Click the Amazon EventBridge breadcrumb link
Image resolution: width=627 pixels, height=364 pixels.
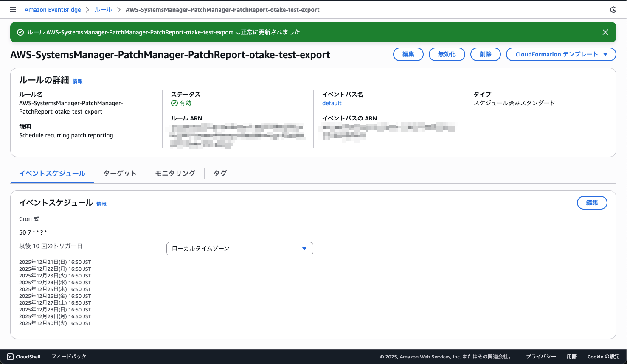coord(53,10)
